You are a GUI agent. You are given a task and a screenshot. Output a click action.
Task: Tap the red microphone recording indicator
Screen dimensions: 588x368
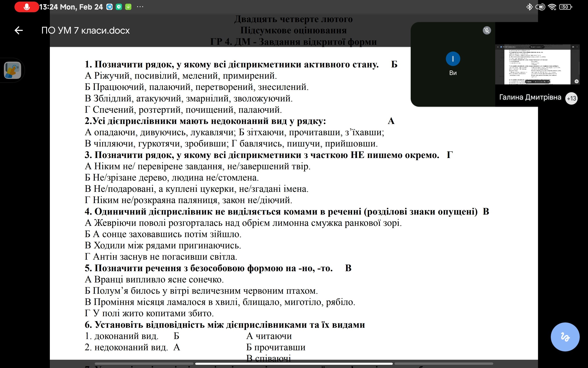[x=27, y=7]
